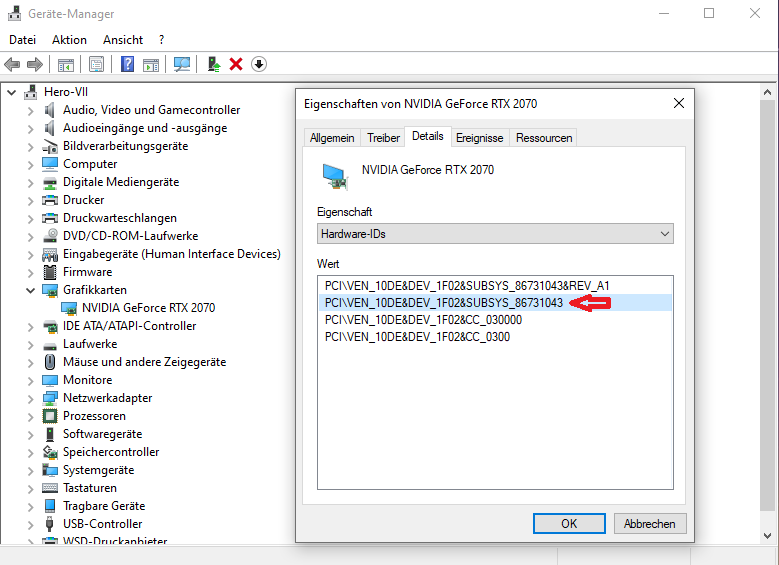Click the Firmware chip icon in tree
The image size is (779, 565).
point(50,272)
